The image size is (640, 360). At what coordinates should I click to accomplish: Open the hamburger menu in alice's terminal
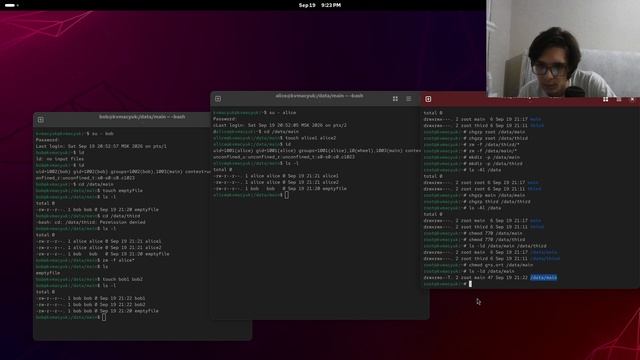[409, 99]
